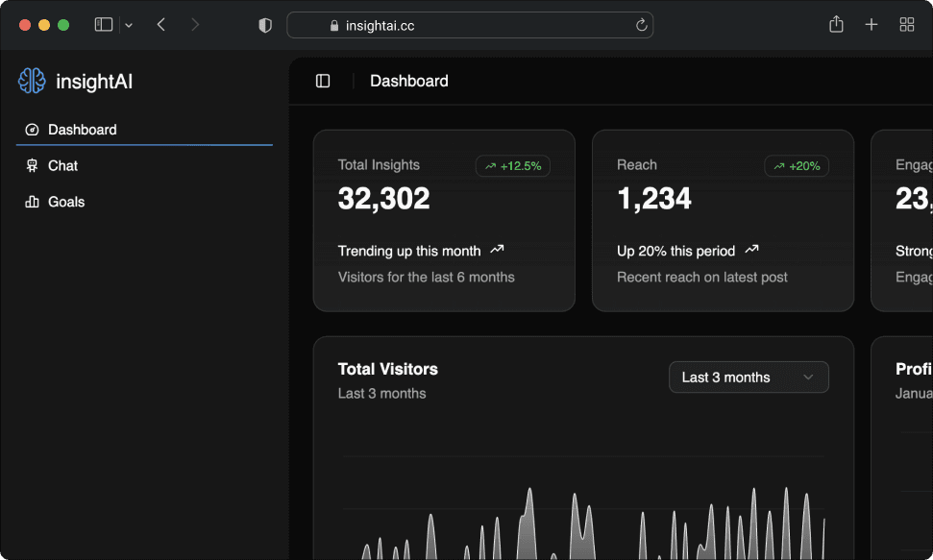Click the Dashboard gauge icon
933x560 pixels.
click(32, 130)
